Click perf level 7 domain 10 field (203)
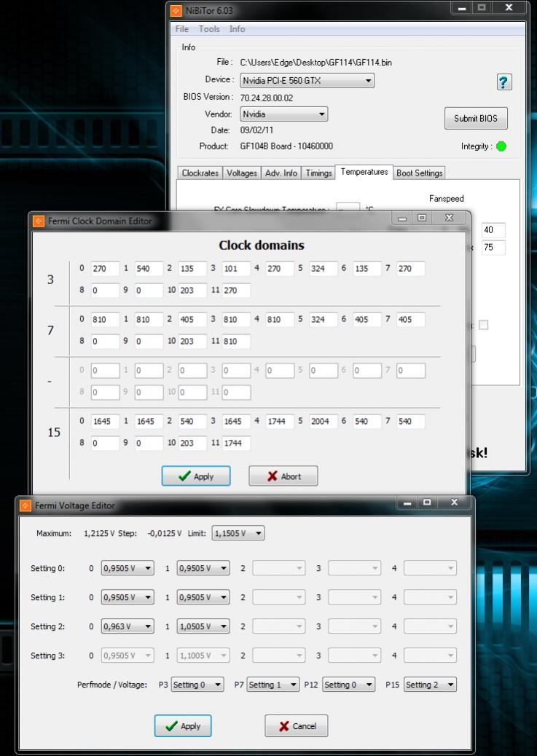 click(x=192, y=342)
